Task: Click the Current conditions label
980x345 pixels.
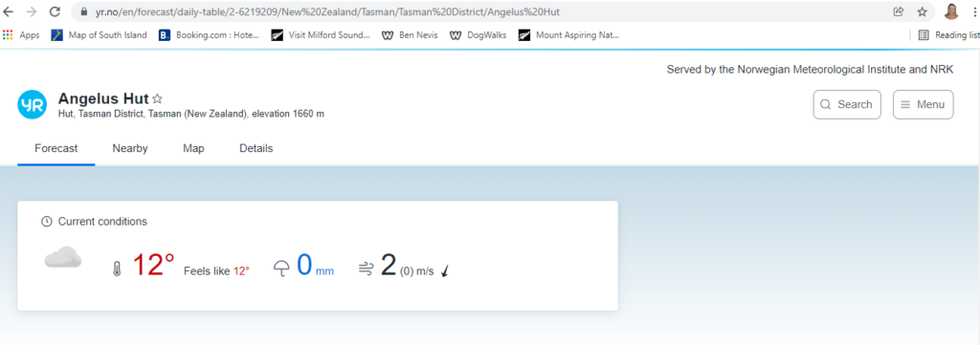Action: [102, 222]
